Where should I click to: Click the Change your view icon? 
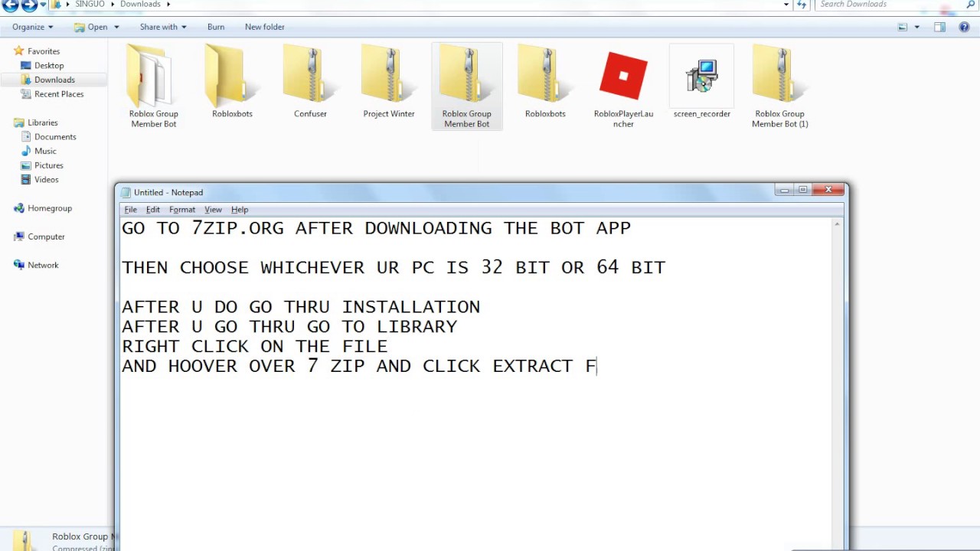pyautogui.click(x=903, y=27)
